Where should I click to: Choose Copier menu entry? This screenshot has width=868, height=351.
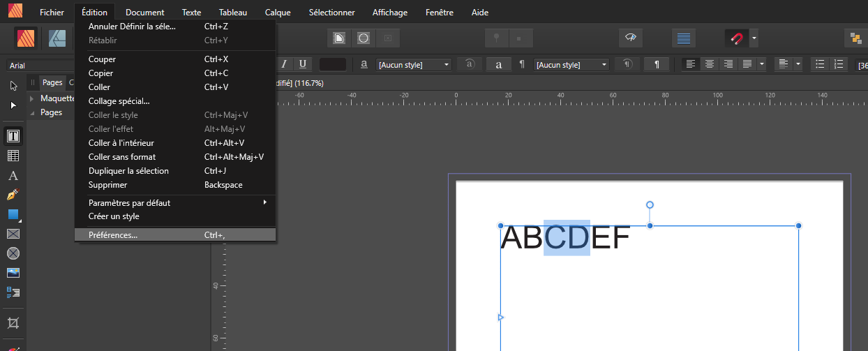pyautogui.click(x=175, y=73)
